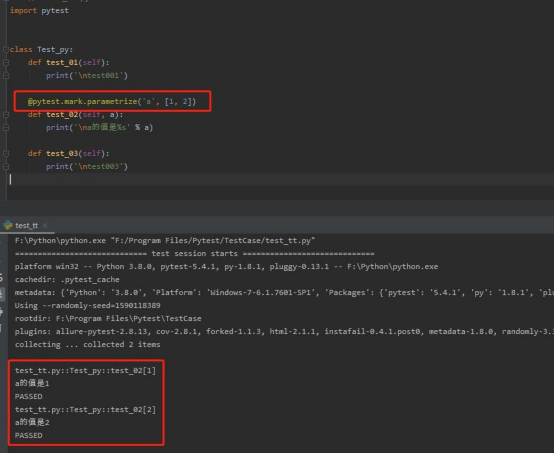
Task: Click the @pytest.mark.parametrize decorator line
Action: coord(112,101)
